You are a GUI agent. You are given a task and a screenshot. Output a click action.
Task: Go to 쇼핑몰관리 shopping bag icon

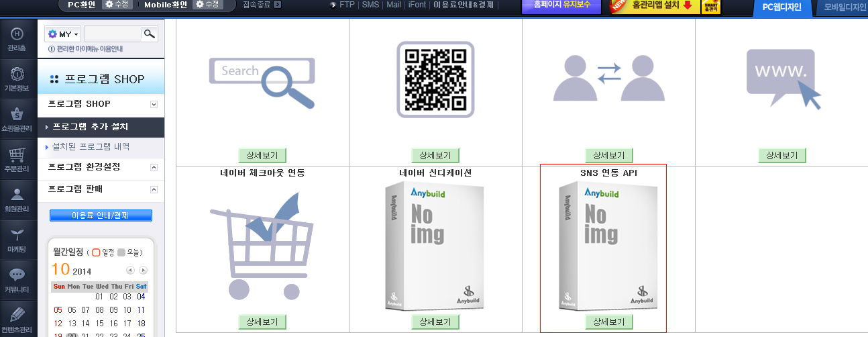[17, 119]
